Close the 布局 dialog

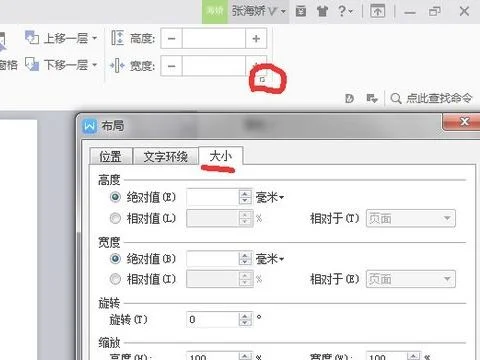pos(463,122)
